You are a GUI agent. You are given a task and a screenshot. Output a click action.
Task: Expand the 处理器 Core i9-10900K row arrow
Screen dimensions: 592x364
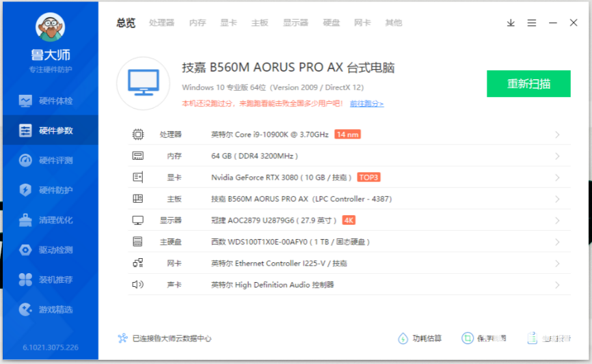pos(557,135)
